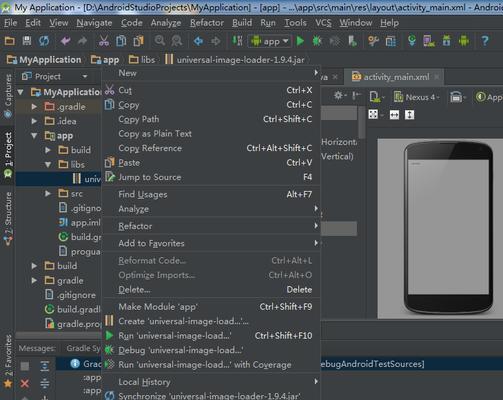Image resolution: width=503 pixels, height=400 pixels.
Task: Expand the .gradle folder
Action: pos(34,107)
